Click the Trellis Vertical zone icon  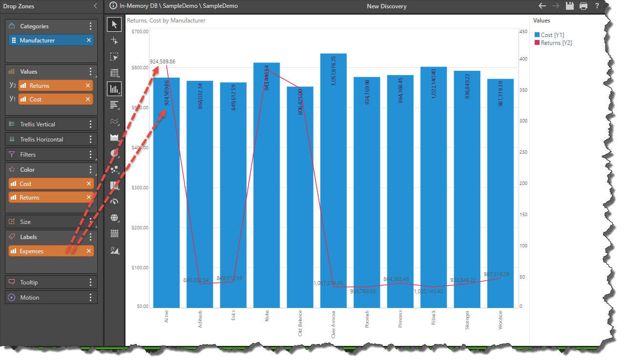coord(12,124)
